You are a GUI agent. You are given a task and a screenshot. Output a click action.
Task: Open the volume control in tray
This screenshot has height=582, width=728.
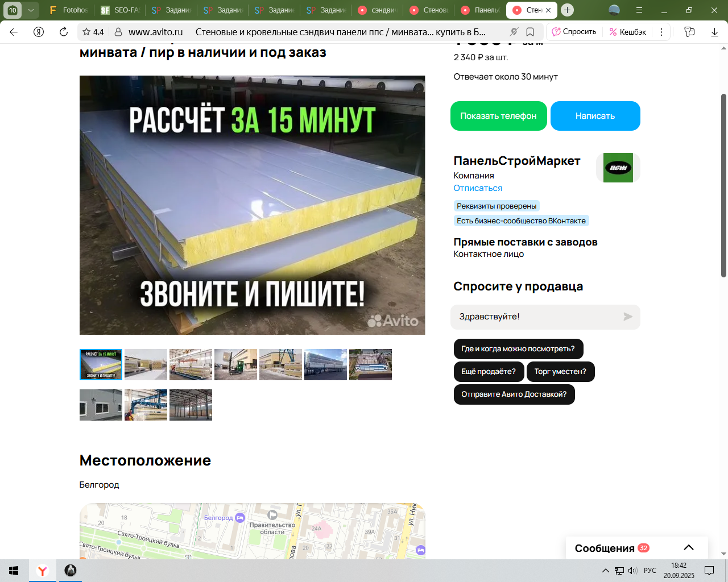coord(633,571)
